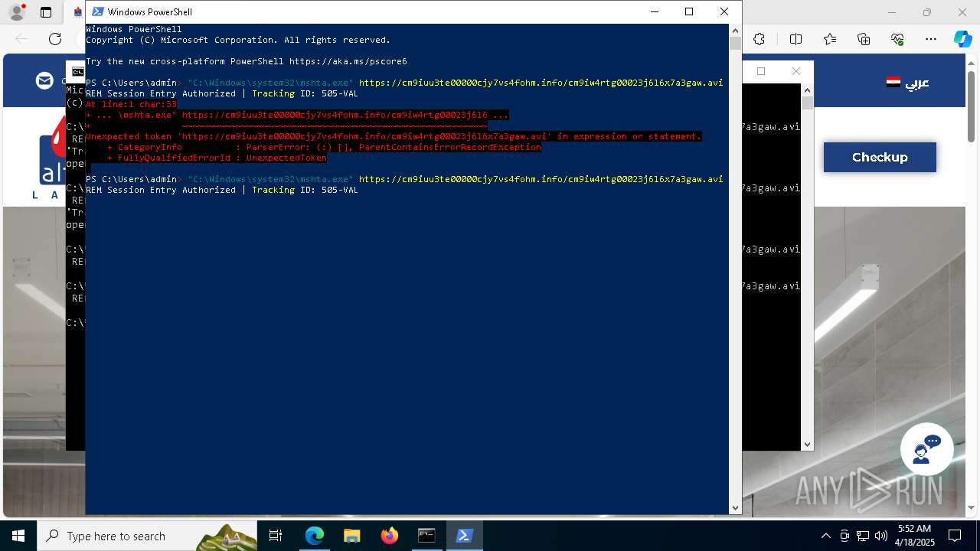Open the volume tray icon
Viewport: 980px width, 551px height.
(880, 536)
